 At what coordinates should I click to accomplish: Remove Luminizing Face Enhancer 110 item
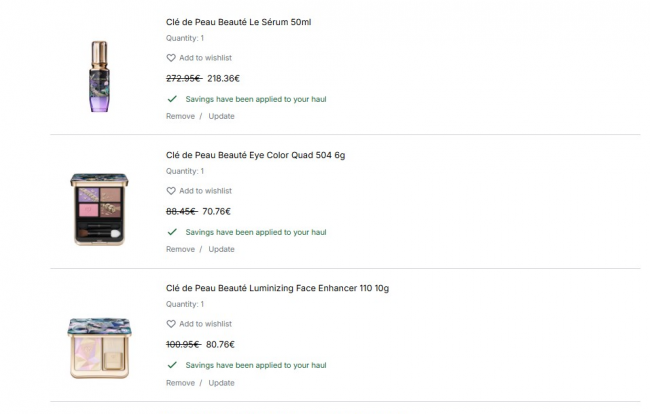point(180,382)
